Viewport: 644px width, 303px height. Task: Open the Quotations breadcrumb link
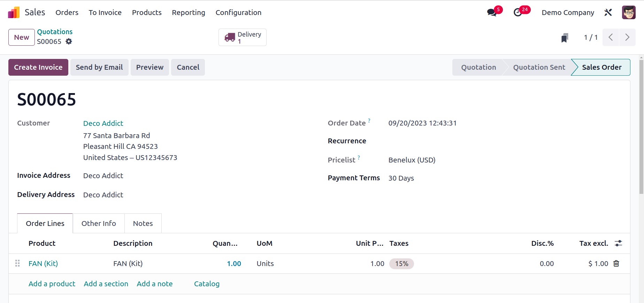(x=55, y=32)
